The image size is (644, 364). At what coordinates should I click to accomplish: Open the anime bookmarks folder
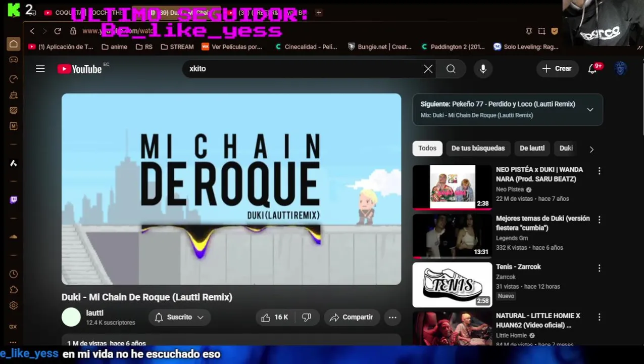click(114, 47)
